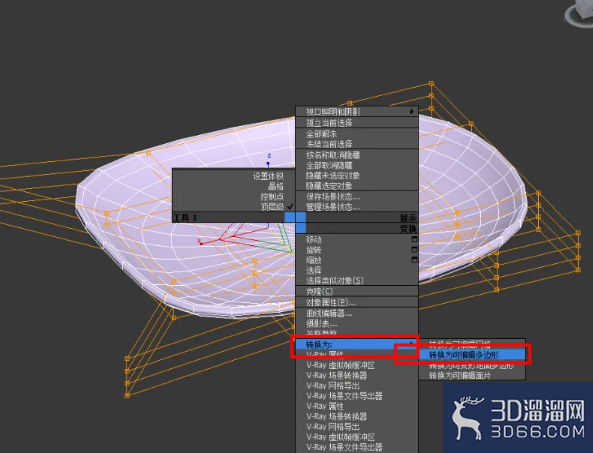Select 隐藏未选定对象 menu entry
The height and width of the screenshot is (453, 593).
357,175
